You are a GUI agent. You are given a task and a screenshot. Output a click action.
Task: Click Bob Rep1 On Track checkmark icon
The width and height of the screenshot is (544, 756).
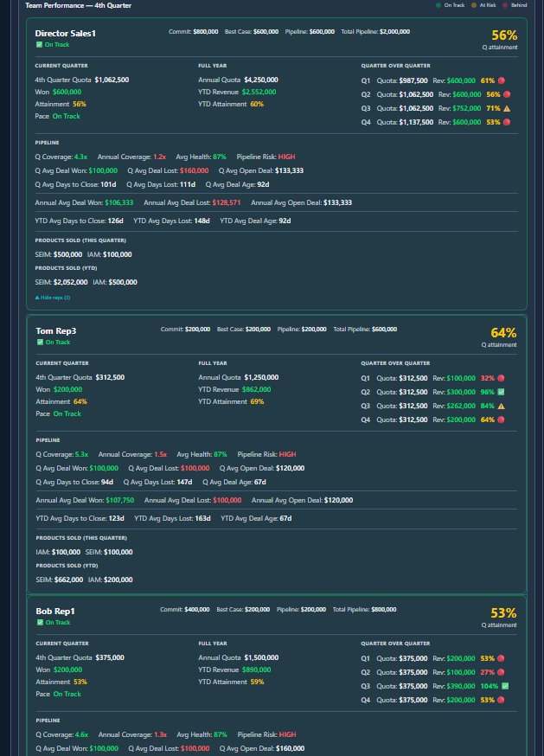pos(39,622)
